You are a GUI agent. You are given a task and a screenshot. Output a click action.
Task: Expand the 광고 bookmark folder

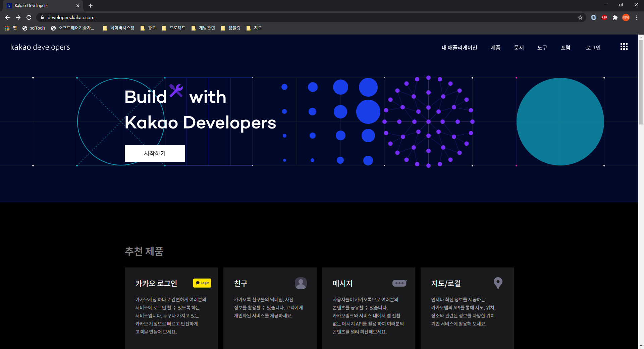click(x=148, y=28)
